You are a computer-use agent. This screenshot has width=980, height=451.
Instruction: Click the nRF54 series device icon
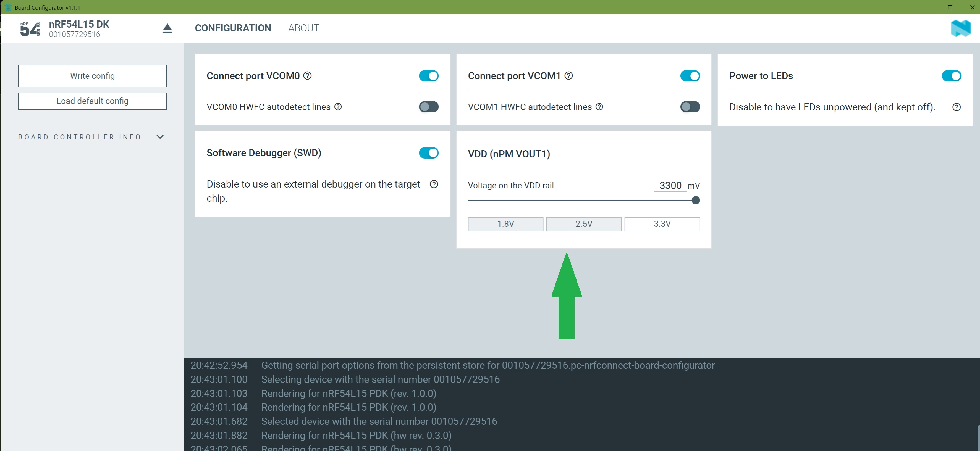pyautogui.click(x=30, y=29)
